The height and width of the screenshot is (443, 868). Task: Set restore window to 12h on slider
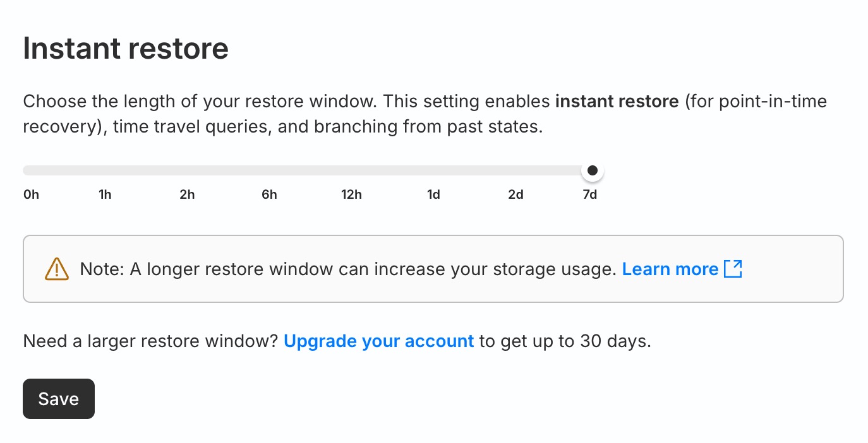[x=351, y=170]
